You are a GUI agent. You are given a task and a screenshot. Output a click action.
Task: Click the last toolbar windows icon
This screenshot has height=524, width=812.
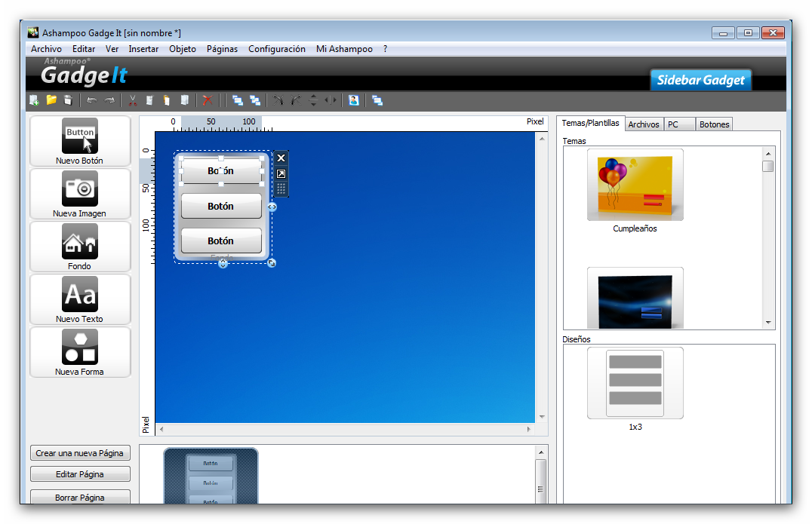click(377, 100)
